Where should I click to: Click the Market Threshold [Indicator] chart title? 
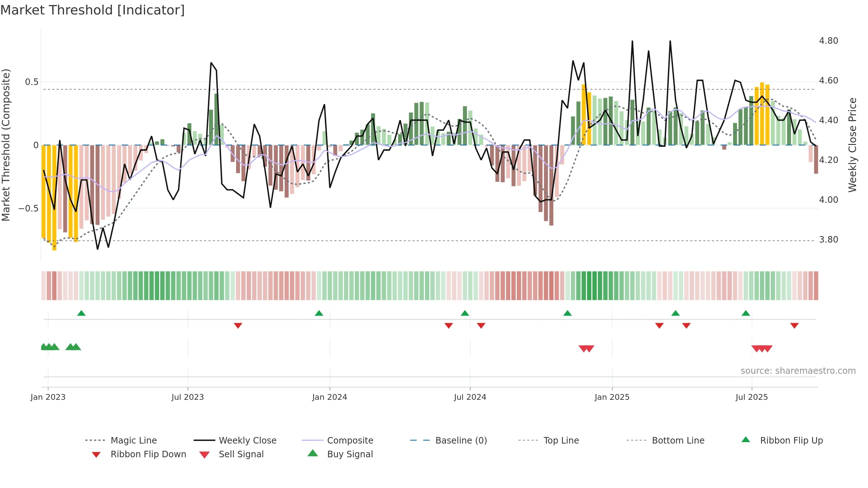click(x=93, y=10)
